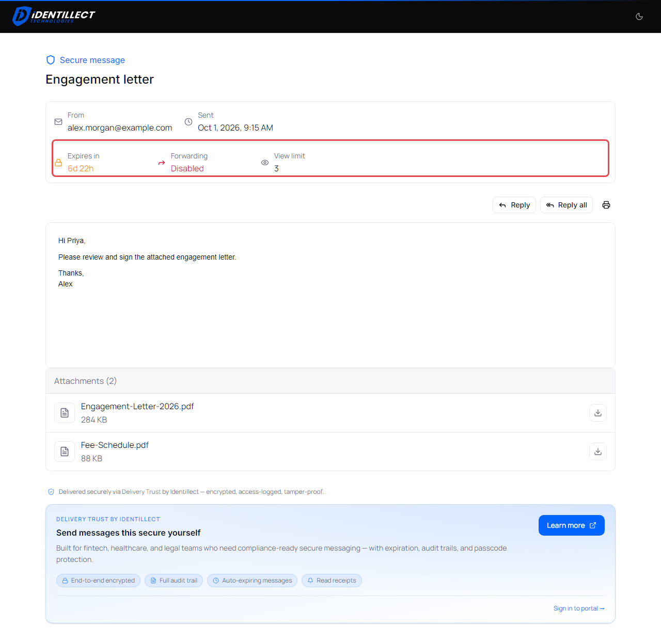Click the Identillect Technologies logo
This screenshot has width=661, height=644.
tap(54, 16)
